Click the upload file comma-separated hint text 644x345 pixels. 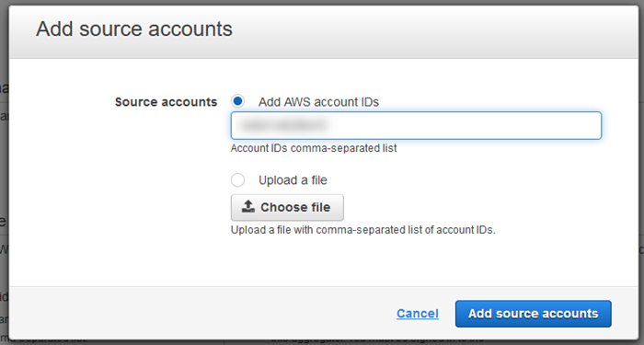(x=363, y=230)
